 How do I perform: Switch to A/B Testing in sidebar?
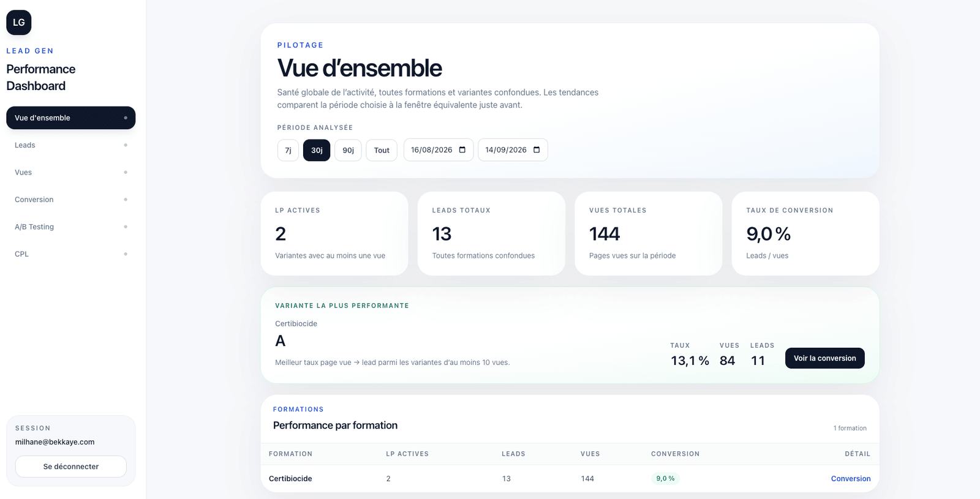70,227
